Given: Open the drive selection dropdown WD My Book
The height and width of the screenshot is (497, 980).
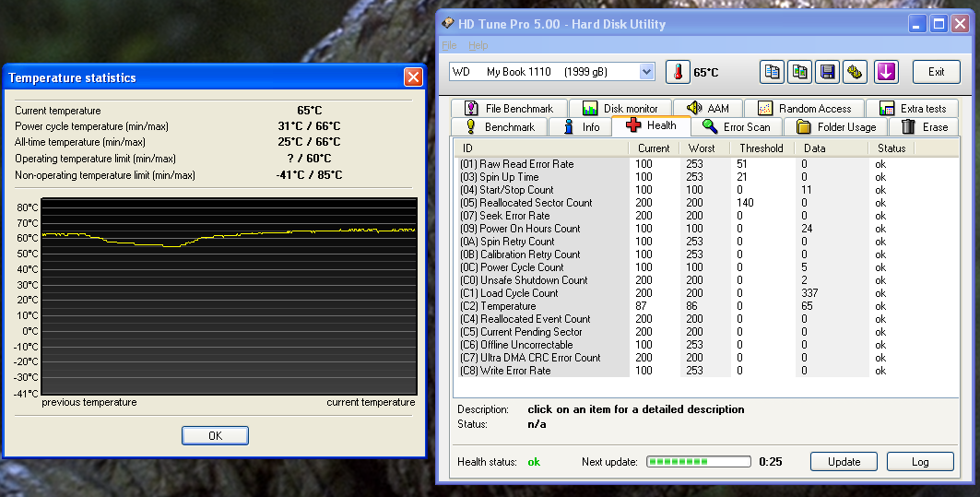Looking at the screenshot, I should [x=552, y=72].
